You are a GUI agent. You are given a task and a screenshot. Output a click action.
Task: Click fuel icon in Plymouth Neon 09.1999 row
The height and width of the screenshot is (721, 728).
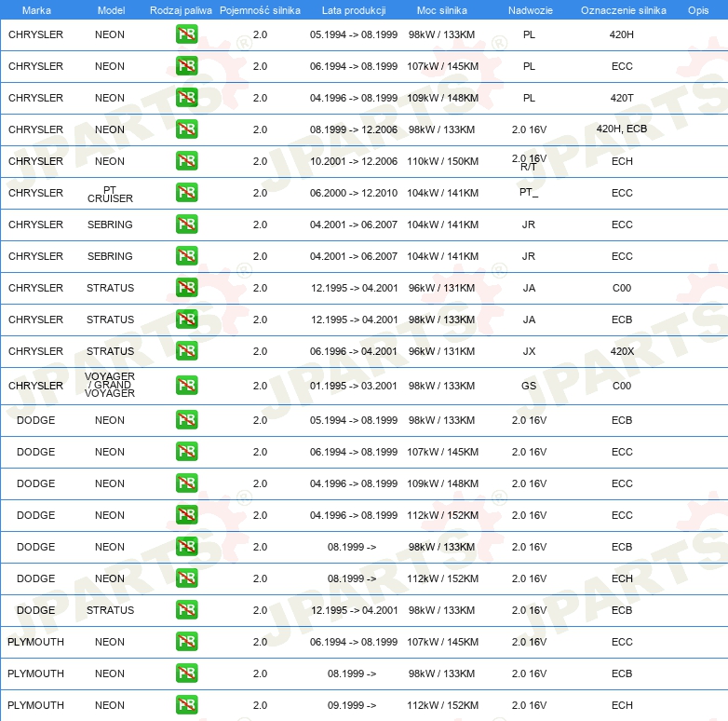pos(186,705)
